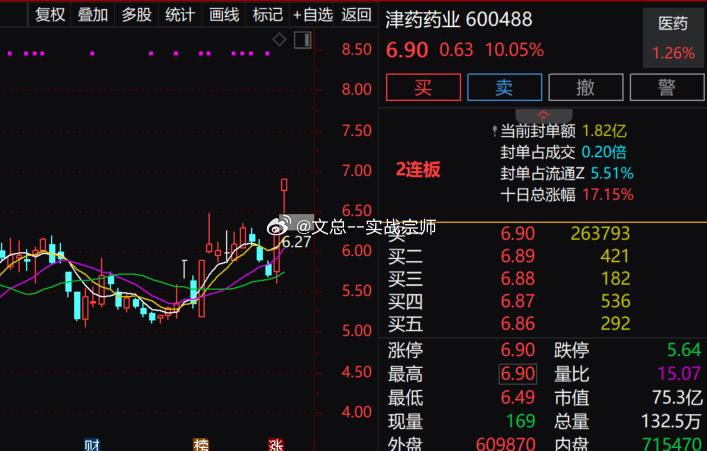The height and width of the screenshot is (451, 707).
Task: Click 封单占成交 value 0.20倍
Action: (604, 152)
